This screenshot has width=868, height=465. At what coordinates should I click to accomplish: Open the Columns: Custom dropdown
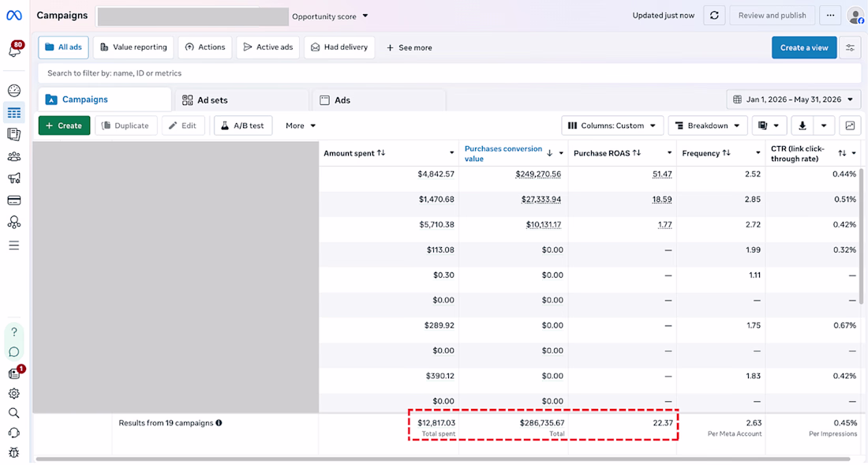pos(612,126)
